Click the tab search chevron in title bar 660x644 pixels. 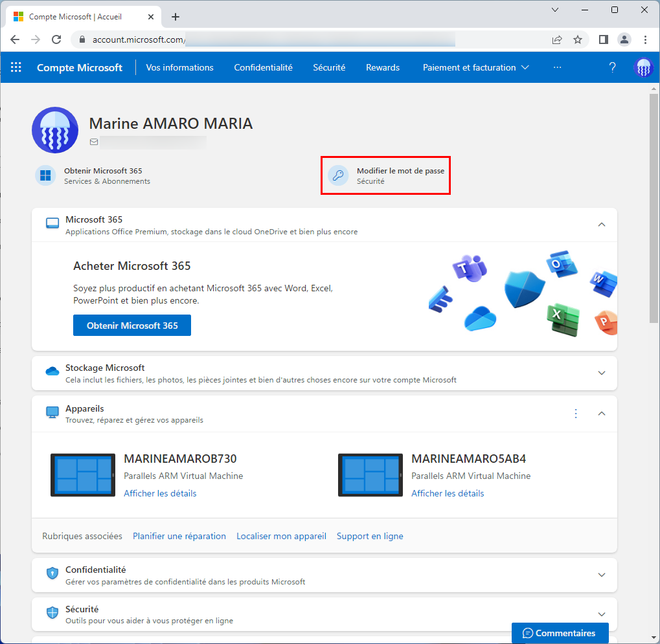pyautogui.click(x=555, y=10)
